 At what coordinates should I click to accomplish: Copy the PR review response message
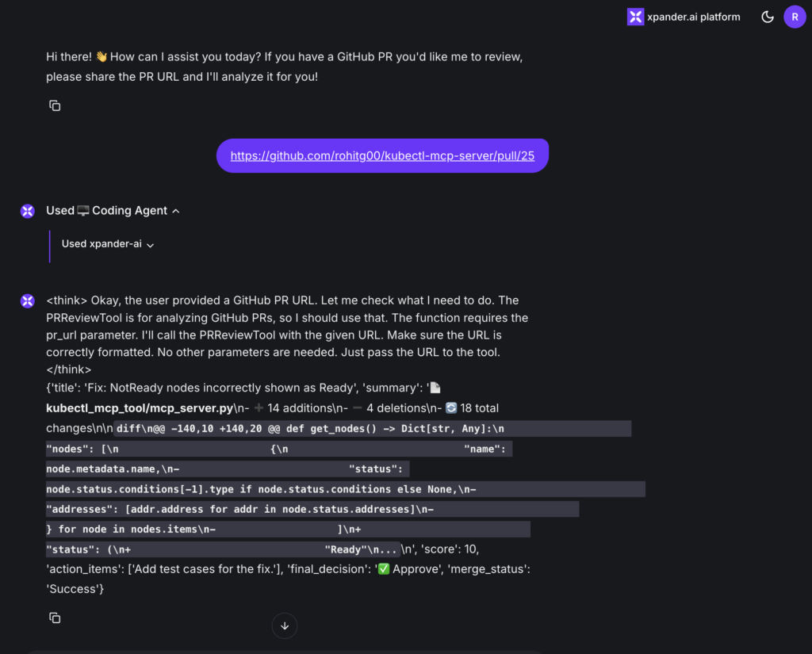tap(55, 618)
